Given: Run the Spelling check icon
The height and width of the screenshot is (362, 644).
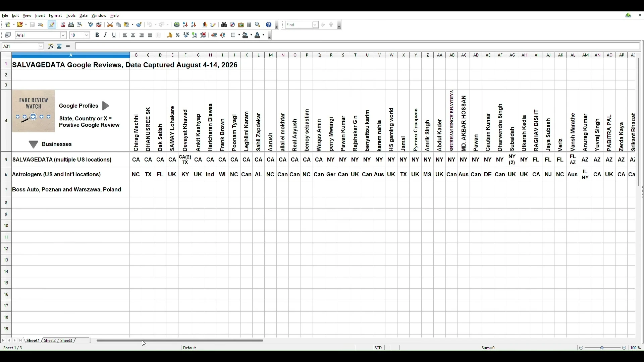Looking at the screenshot, I should [x=91, y=25].
